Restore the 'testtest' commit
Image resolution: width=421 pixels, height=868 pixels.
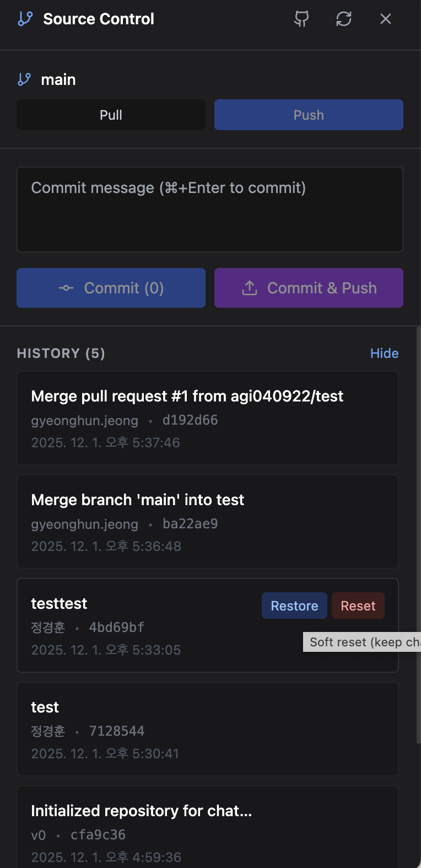294,605
